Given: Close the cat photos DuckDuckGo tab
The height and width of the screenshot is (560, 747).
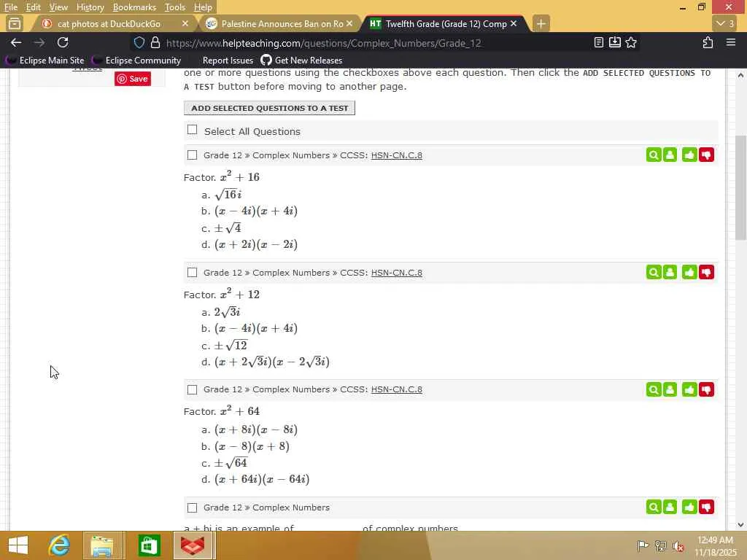Looking at the screenshot, I should coord(185,23).
